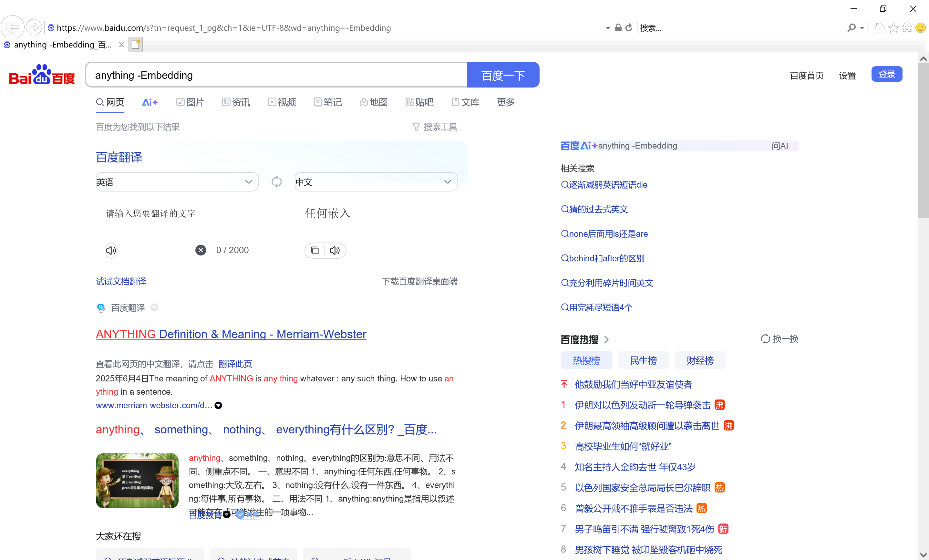This screenshot has width=929, height=560.
Task: Click the 百度翻译 source avatar icon
Action: click(101, 308)
